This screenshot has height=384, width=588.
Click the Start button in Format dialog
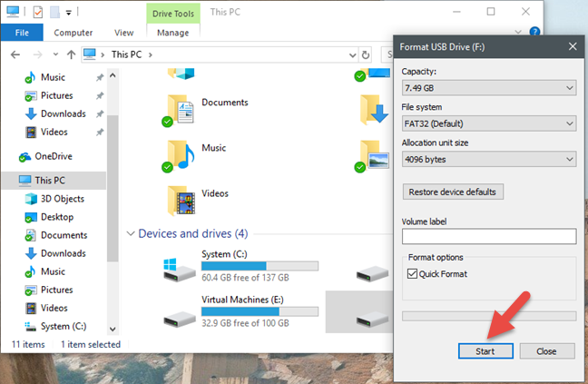485,351
